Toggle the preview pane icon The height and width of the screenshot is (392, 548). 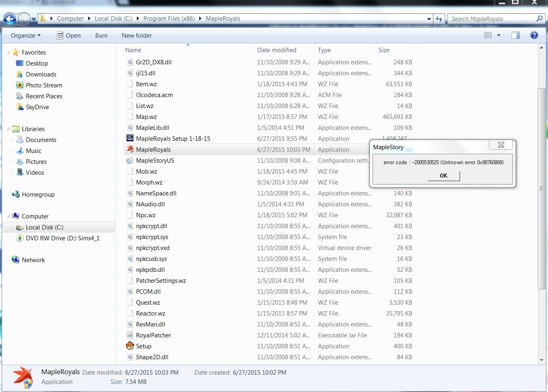click(x=516, y=35)
